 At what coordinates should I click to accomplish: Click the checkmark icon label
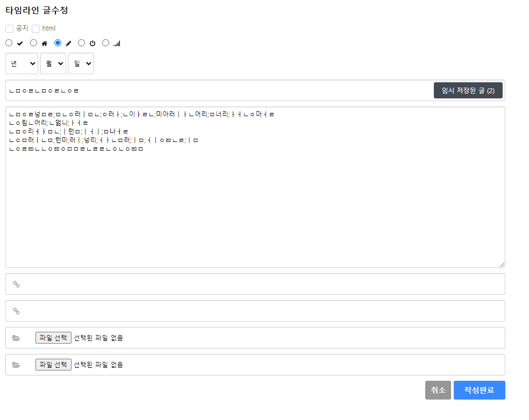[20, 43]
